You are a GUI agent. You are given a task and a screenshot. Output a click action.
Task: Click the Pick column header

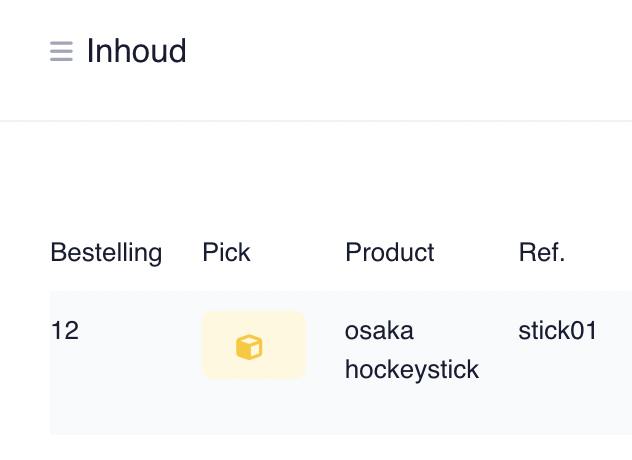click(x=226, y=252)
